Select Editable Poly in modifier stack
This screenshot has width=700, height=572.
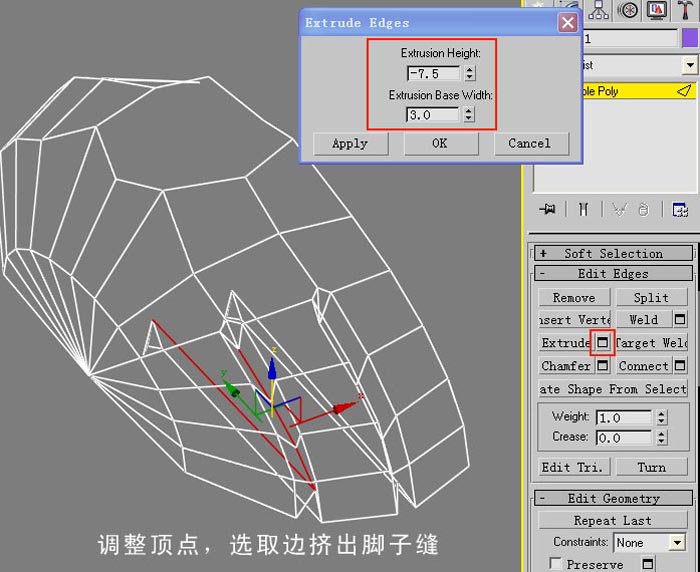tap(638, 91)
